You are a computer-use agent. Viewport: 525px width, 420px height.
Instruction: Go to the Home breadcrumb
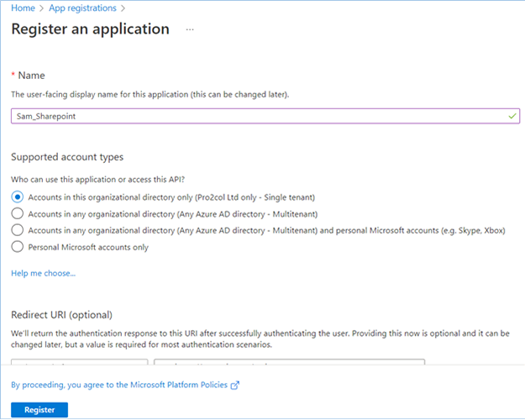(x=23, y=8)
